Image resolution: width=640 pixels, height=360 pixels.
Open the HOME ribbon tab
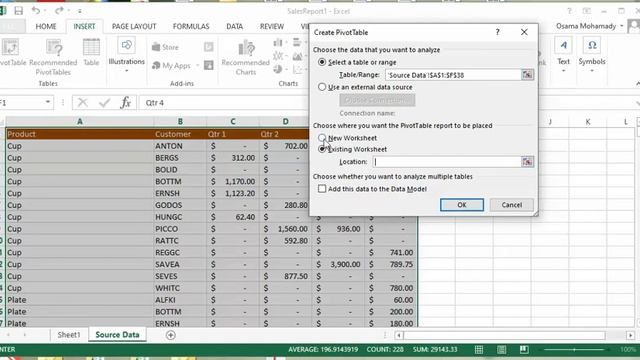pos(46,27)
